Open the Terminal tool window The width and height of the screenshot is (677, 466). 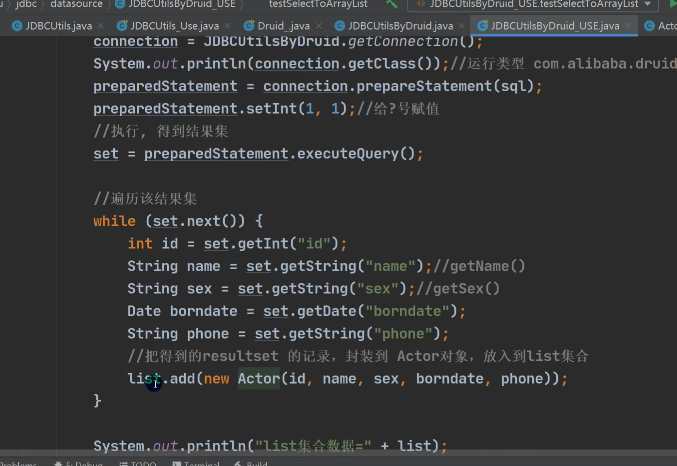(196, 463)
